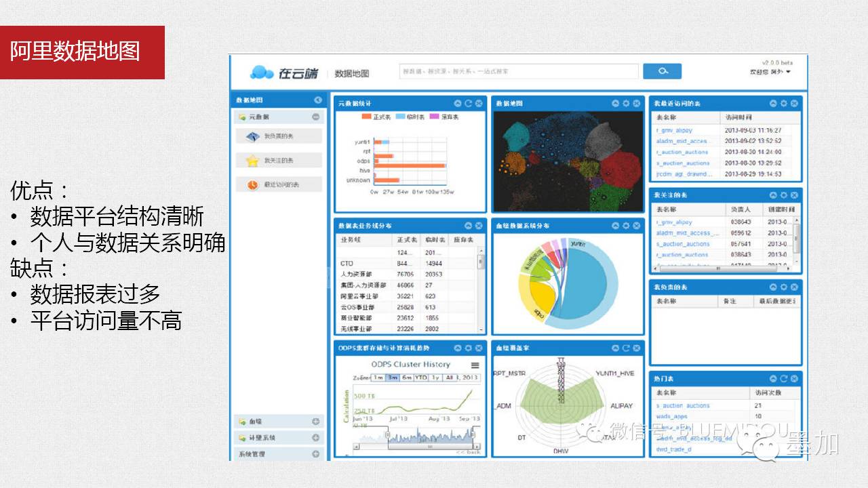Viewport: 868px width, 488px height.
Task: Refresh the 血缘覆盖率 radar panel
Action: (626, 348)
